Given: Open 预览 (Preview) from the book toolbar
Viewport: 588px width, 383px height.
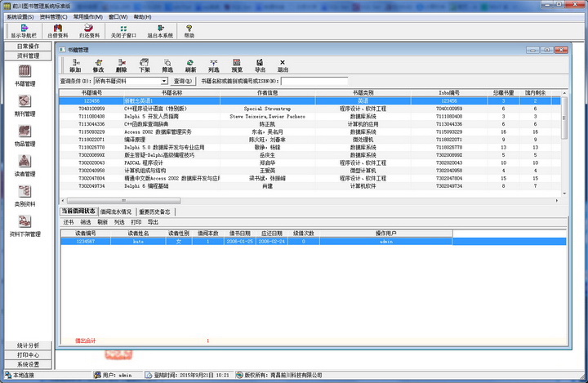Looking at the screenshot, I should pos(237,65).
